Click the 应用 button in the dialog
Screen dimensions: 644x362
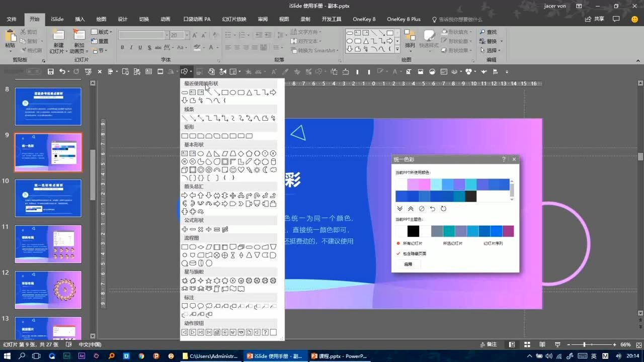pyautogui.click(x=408, y=264)
